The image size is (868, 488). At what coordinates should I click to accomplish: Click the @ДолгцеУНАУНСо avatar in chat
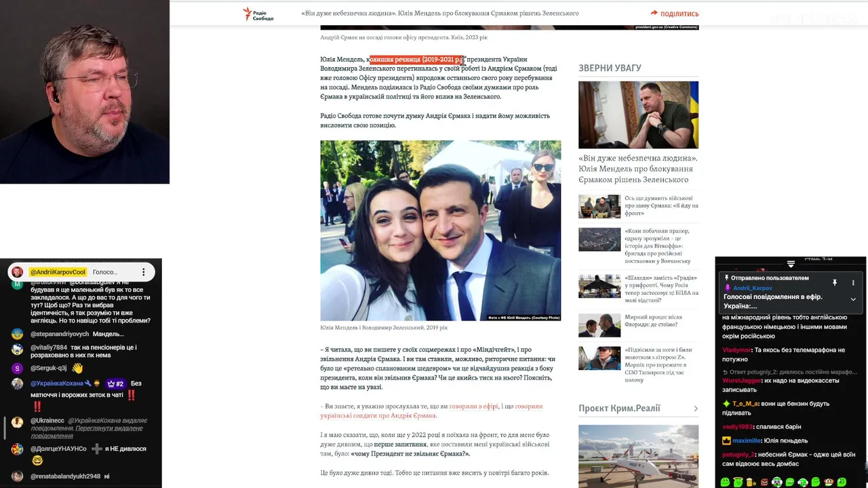[18, 449]
